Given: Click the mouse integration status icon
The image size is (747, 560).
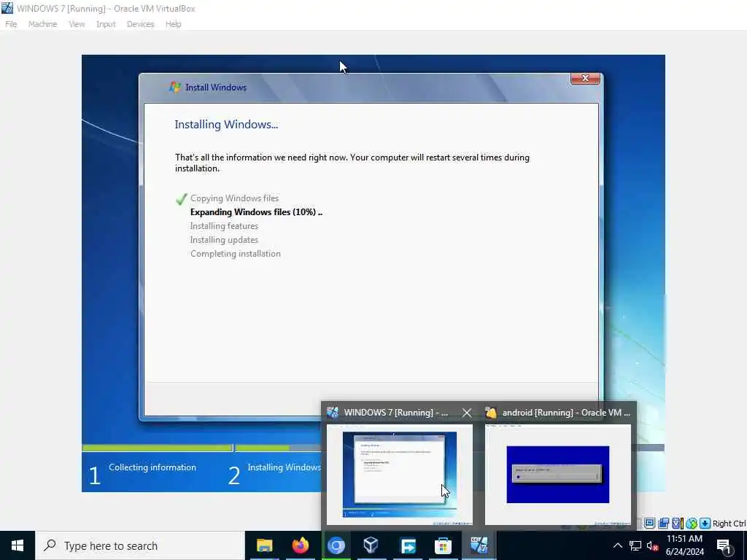Looking at the screenshot, I should pyautogui.click(x=692, y=524).
